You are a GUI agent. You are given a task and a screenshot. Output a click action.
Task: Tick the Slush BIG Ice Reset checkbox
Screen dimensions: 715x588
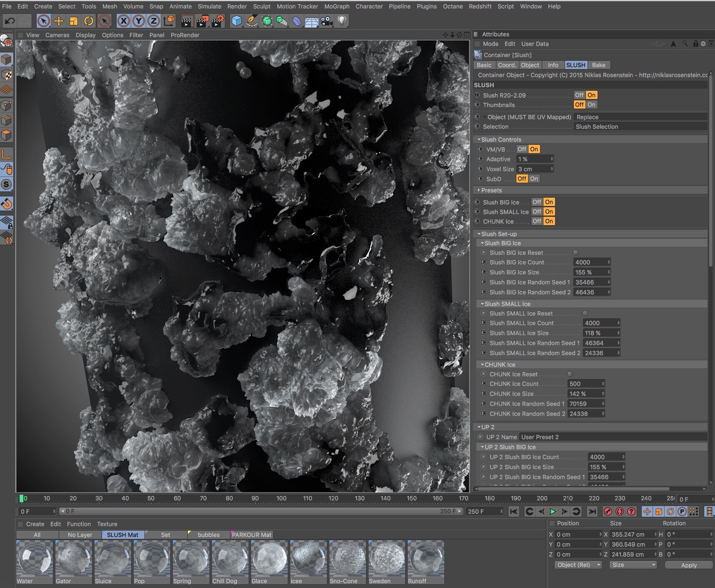[575, 253]
